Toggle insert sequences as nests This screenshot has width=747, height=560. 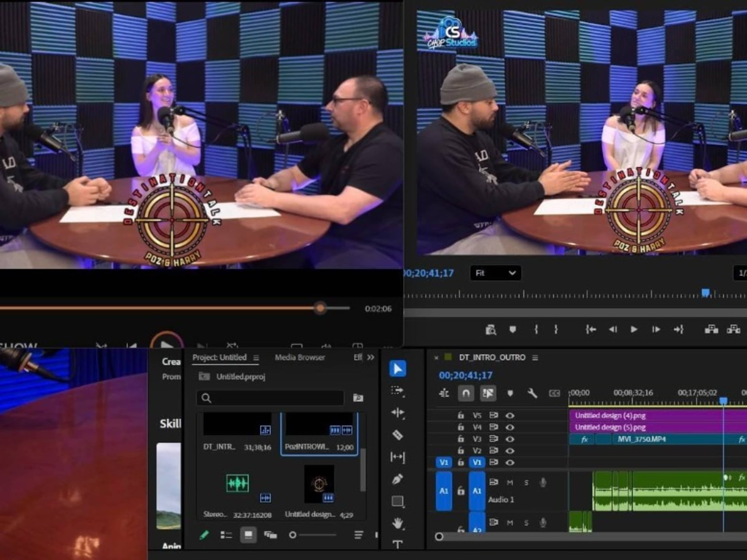[x=444, y=393]
